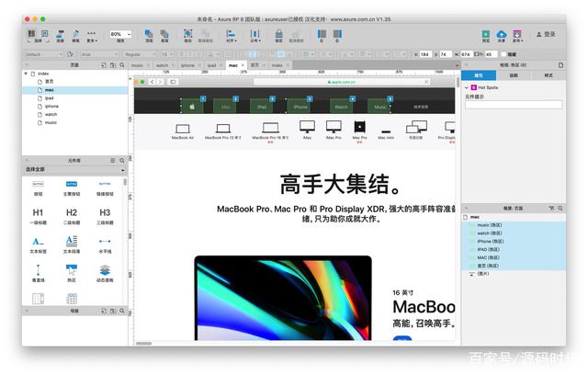Image resolution: width=588 pixels, height=375 pixels.
Task: Click the Group (组合) icon
Action: pos(187,36)
